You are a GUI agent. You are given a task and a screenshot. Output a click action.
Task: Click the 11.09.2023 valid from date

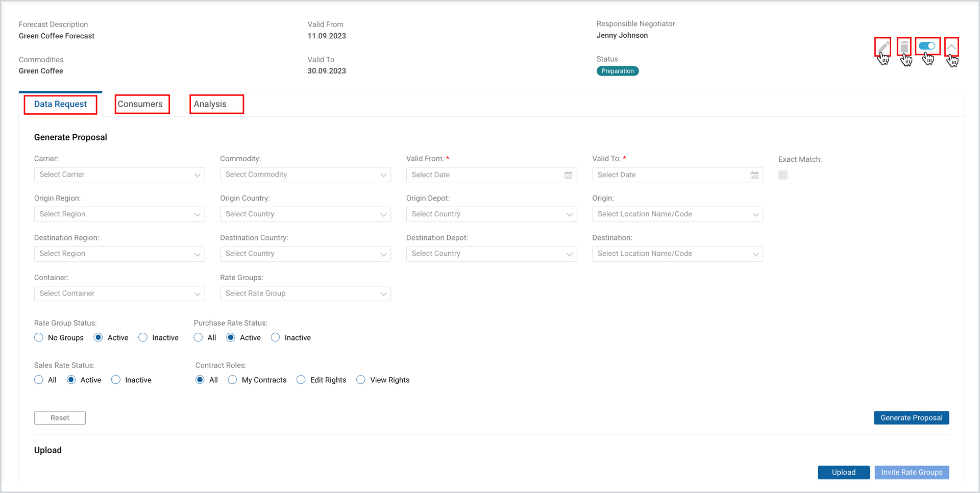[x=327, y=36]
